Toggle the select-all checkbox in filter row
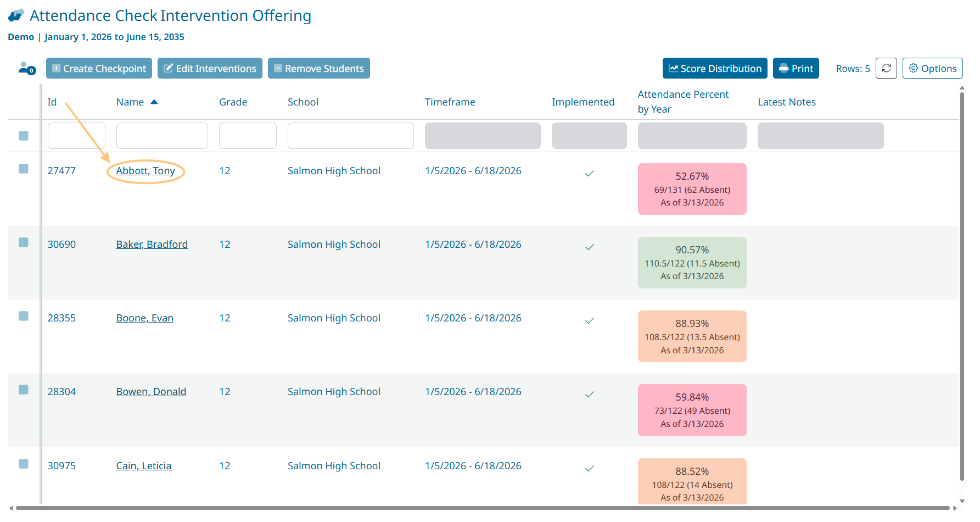The width and height of the screenshot is (980, 522). (24, 136)
